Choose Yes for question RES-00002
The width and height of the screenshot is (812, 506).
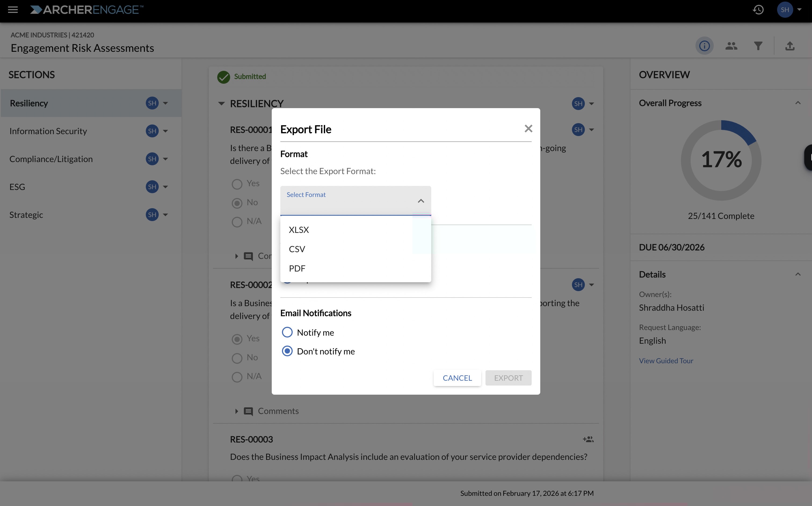pyautogui.click(x=237, y=339)
